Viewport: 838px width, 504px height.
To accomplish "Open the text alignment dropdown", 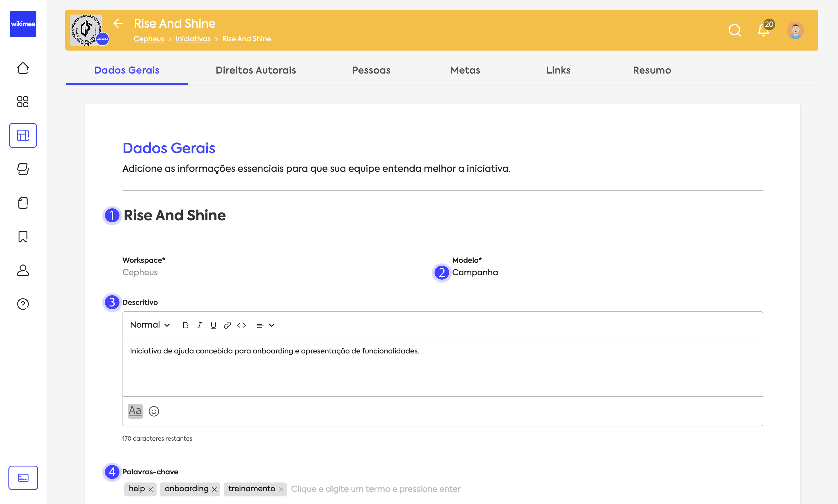I will click(265, 325).
